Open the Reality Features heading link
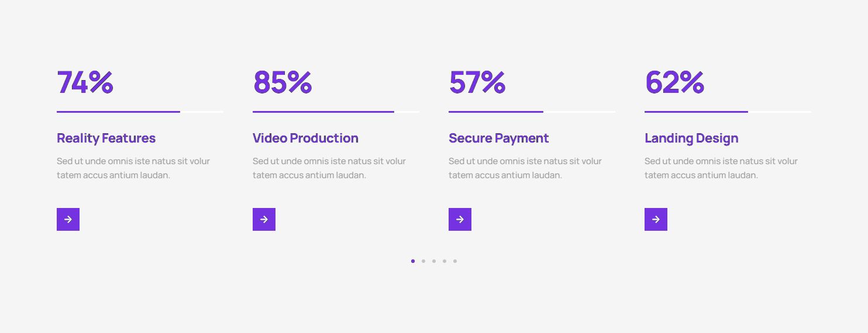This screenshot has height=333, width=868. 106,138
